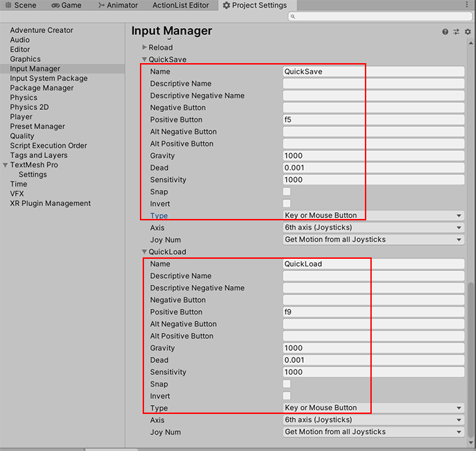Collapse the TextMesh Pro tree arrow
Viewport: 476px width, 451px height.
tap(5, 165)
